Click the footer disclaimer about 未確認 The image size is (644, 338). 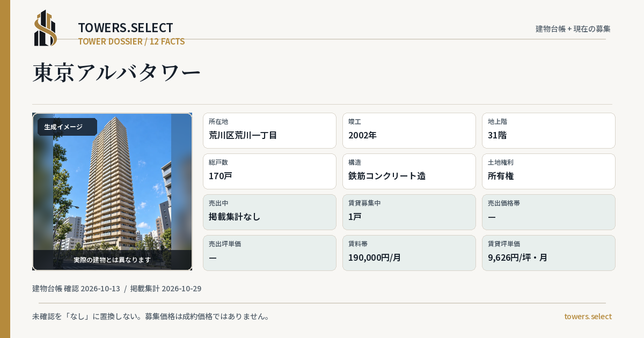[x=151, y=317]
